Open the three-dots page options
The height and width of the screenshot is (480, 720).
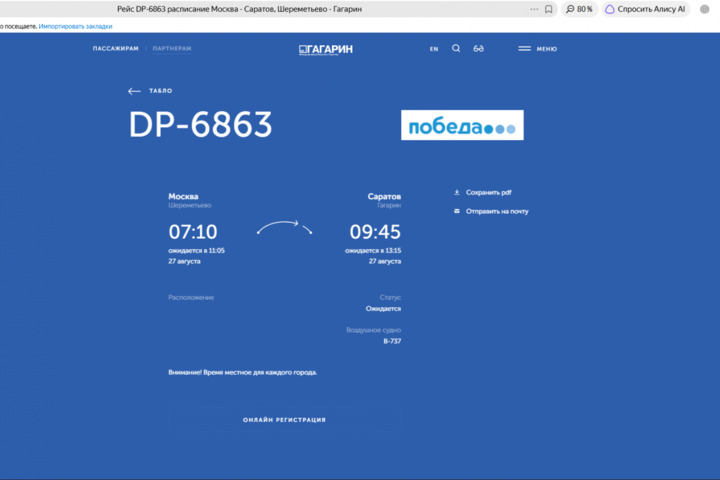click(x=534, y=9)
